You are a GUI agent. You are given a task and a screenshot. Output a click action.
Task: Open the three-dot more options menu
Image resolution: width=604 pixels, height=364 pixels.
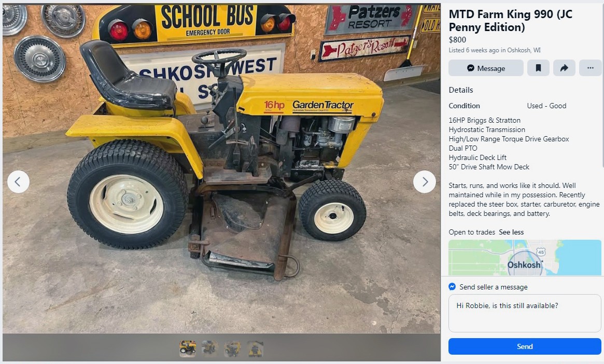(590, 68)
